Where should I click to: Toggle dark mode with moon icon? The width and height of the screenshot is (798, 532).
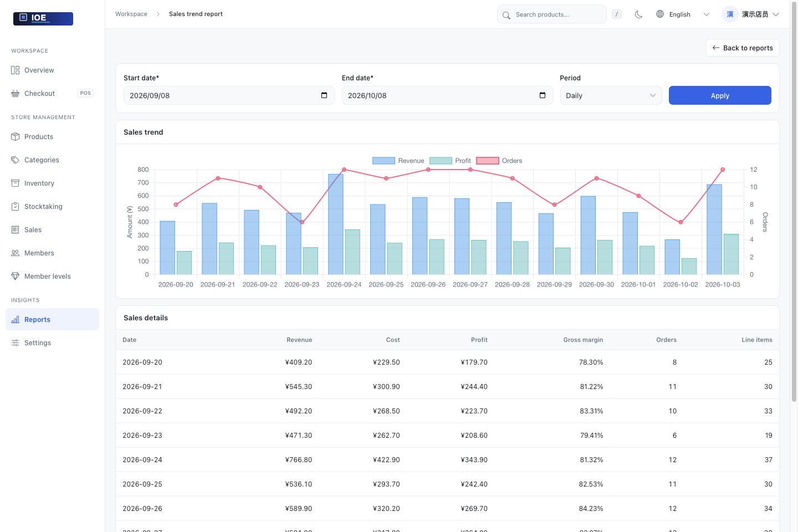639,14
